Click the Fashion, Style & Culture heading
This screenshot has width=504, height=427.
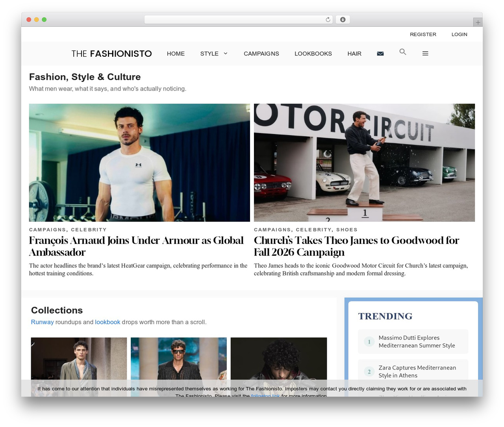pos(85,77)
